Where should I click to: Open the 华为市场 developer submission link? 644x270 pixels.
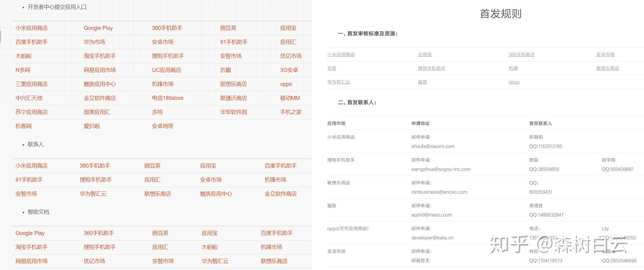coord(94,42)
